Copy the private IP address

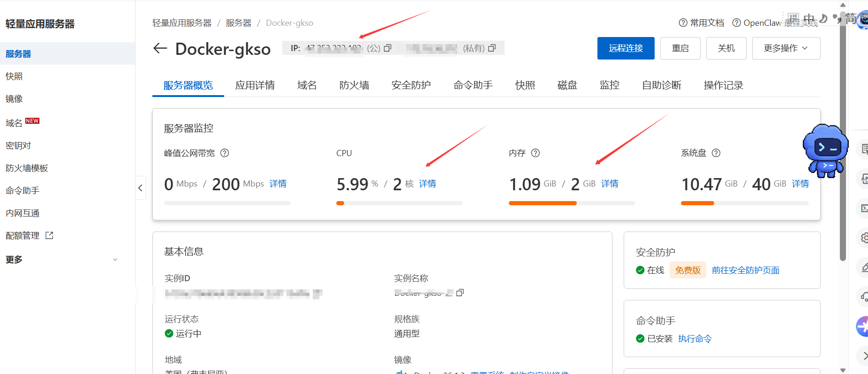click(x=492, y=48)
